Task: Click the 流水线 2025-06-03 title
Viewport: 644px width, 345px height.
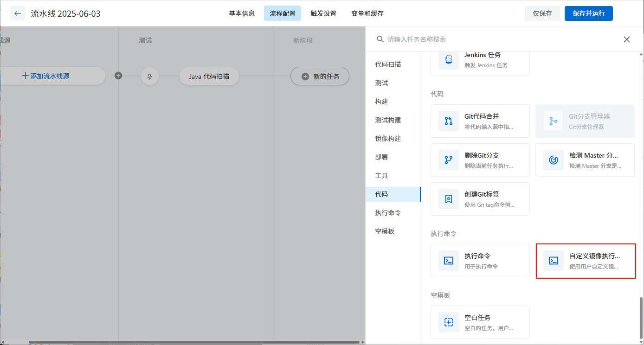Action: click(65, 13)
